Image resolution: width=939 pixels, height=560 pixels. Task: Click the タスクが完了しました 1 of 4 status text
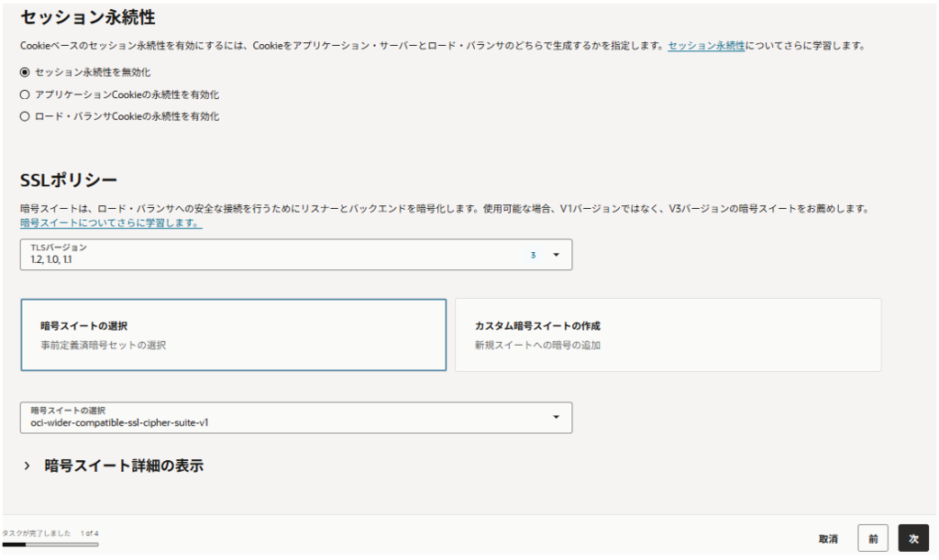50,533
